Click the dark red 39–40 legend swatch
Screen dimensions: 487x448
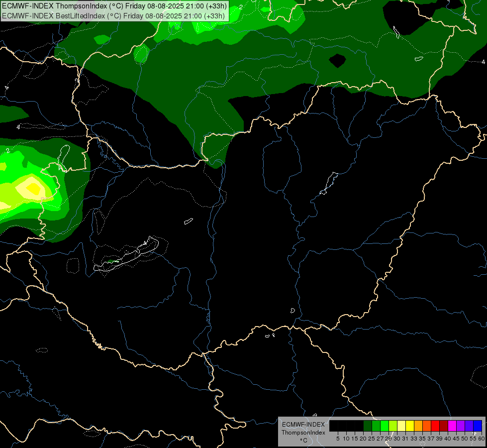(x=444, y=426)
